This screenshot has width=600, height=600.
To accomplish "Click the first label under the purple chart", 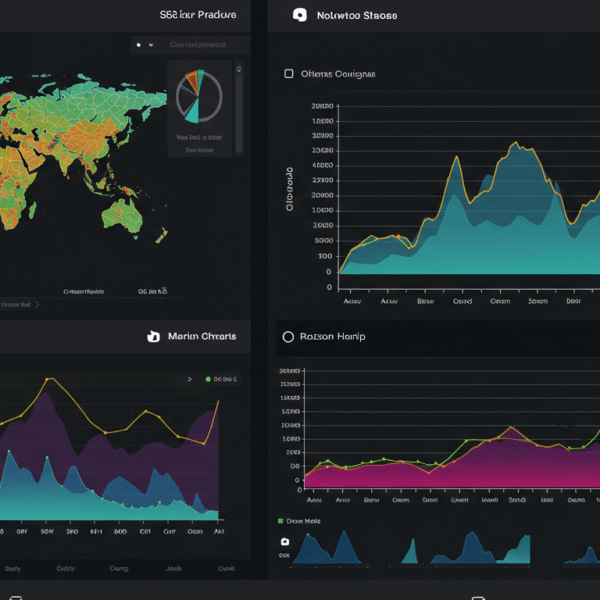I will tap(12, 568).
